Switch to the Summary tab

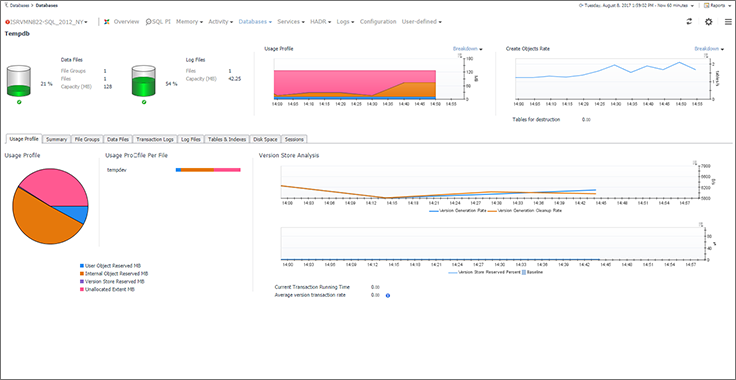coord(57,139)
